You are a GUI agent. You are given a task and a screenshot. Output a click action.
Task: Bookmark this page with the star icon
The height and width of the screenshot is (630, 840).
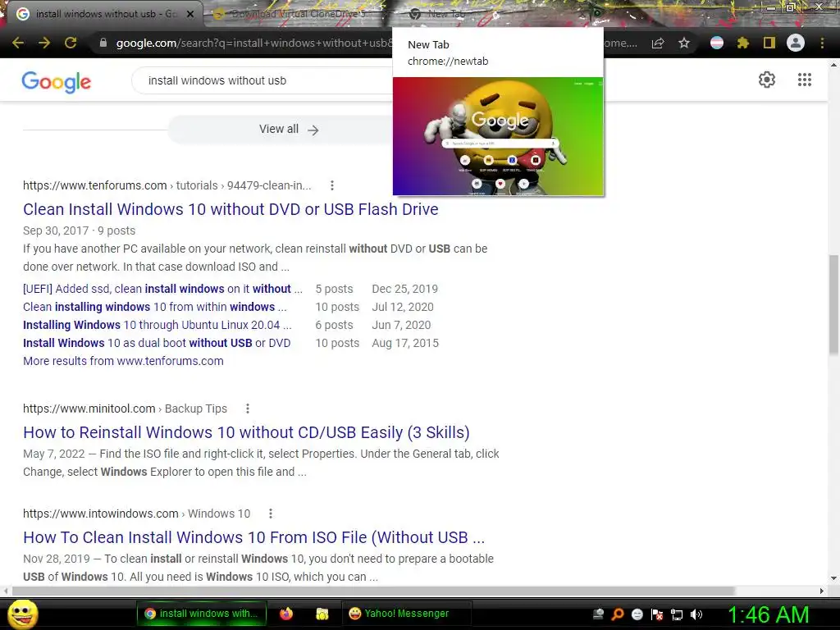[684, 43]
